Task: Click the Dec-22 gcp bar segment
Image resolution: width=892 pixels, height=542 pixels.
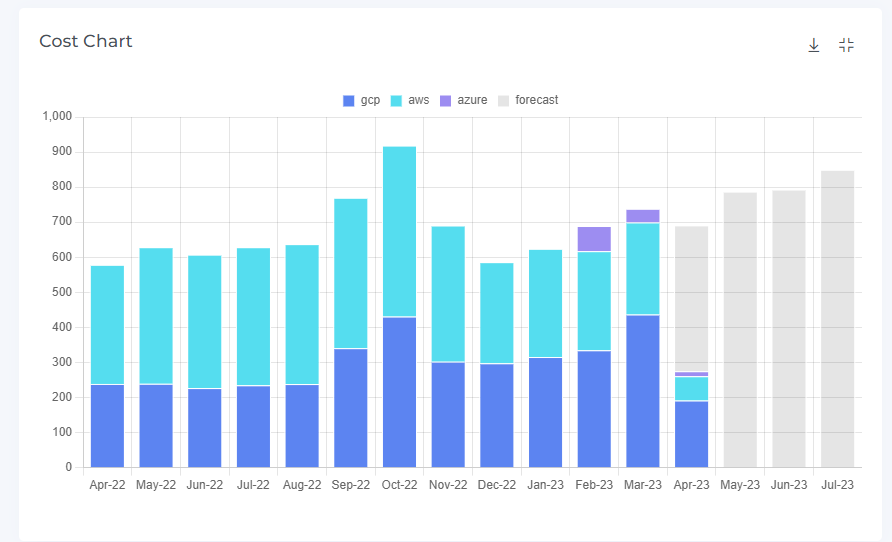Action: [x=497, y=415]
